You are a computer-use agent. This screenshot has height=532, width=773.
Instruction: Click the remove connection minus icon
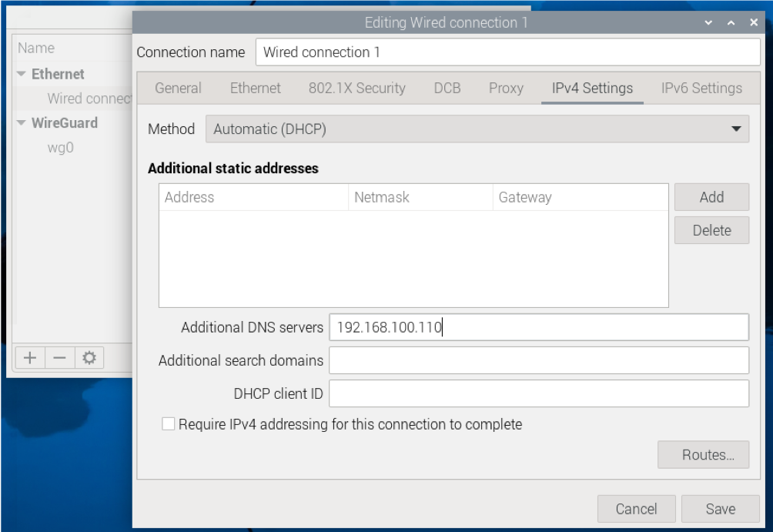59,358
